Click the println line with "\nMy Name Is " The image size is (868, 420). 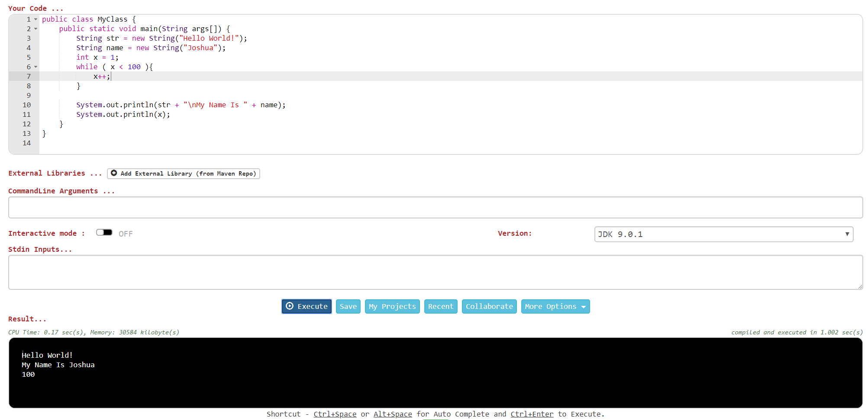[x=181, y=105]
